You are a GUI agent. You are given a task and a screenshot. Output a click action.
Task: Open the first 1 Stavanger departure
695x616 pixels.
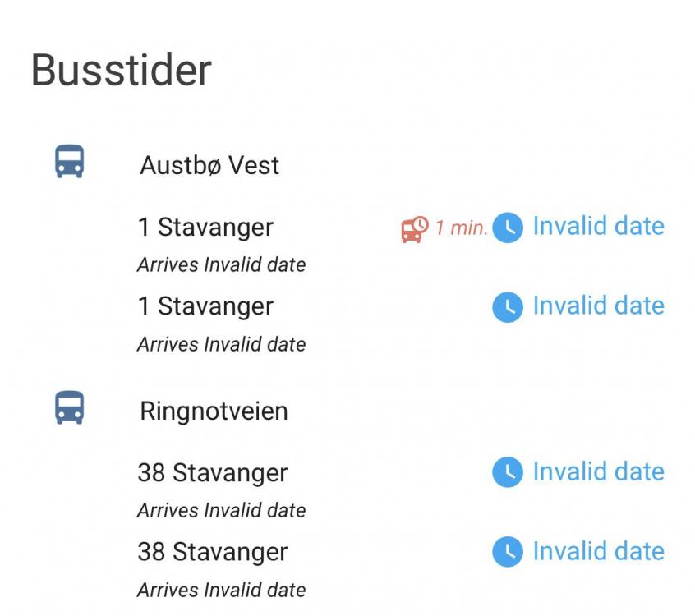click(x=205, y=227)
